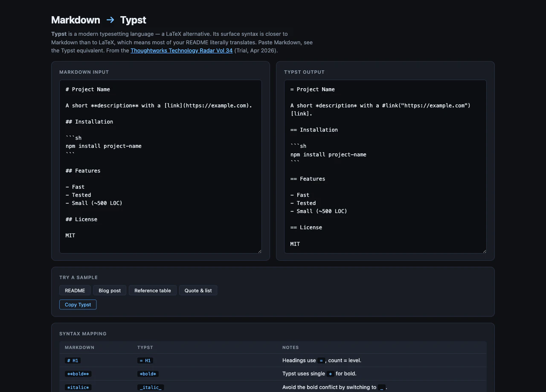Viewport: 546px width, 392px height.
Task: Click the note 'Headings use =, count = level.'
Action: click(x=322, y=360)
